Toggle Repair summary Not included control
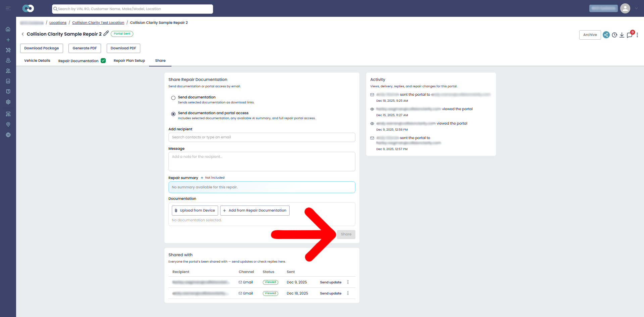Screen dimensions: 644x317 pos(213,178)
